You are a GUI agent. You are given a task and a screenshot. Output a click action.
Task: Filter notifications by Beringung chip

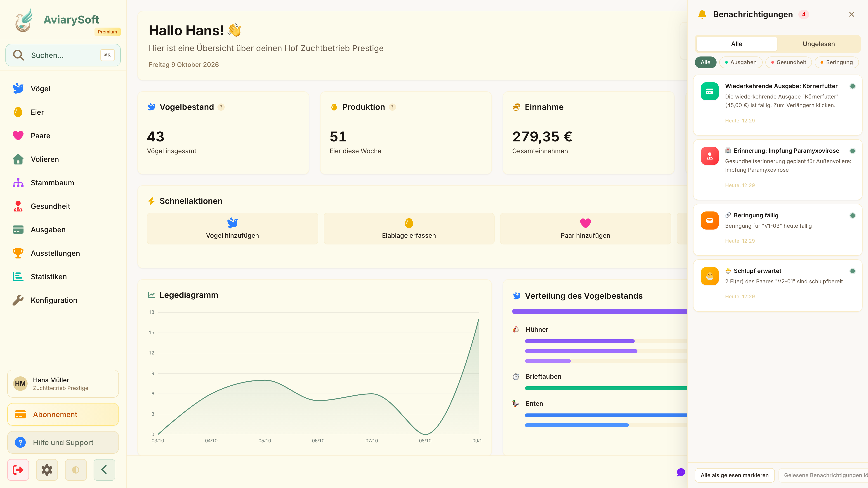[x=836, y=62]
